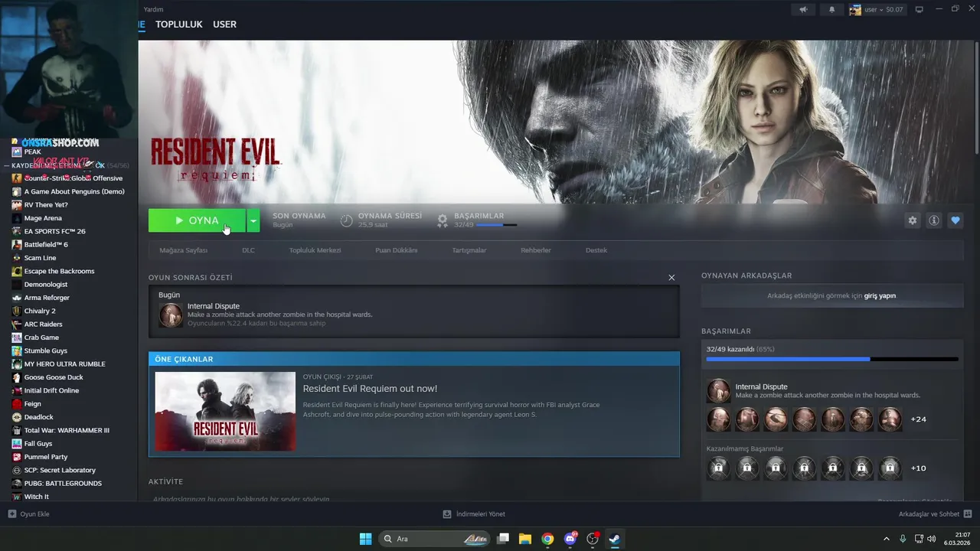The width and height of the screenshot is (980, 551).
Task: Switch to Big Picture mode monitor icon
Action: pos(920,10)
